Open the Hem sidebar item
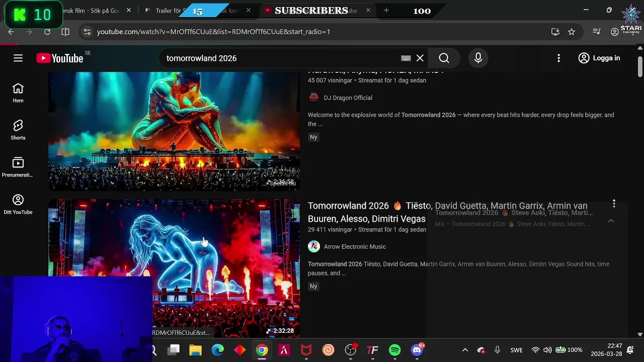Viewport: 644px width, 362px height. (18, 93)
